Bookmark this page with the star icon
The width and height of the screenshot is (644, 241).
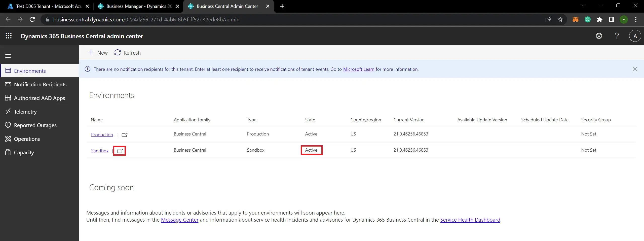560,19
